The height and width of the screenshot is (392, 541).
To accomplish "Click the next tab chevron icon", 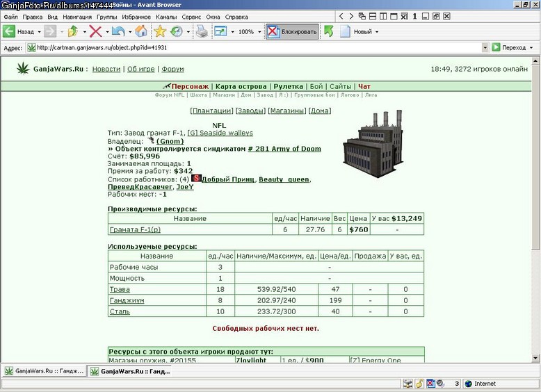I will click(351, 16).
